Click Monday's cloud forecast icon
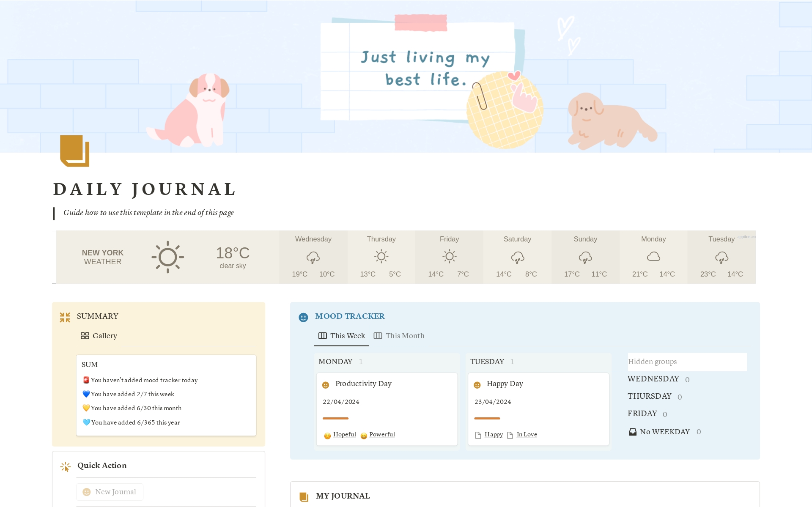 click(x=653, y=257)
